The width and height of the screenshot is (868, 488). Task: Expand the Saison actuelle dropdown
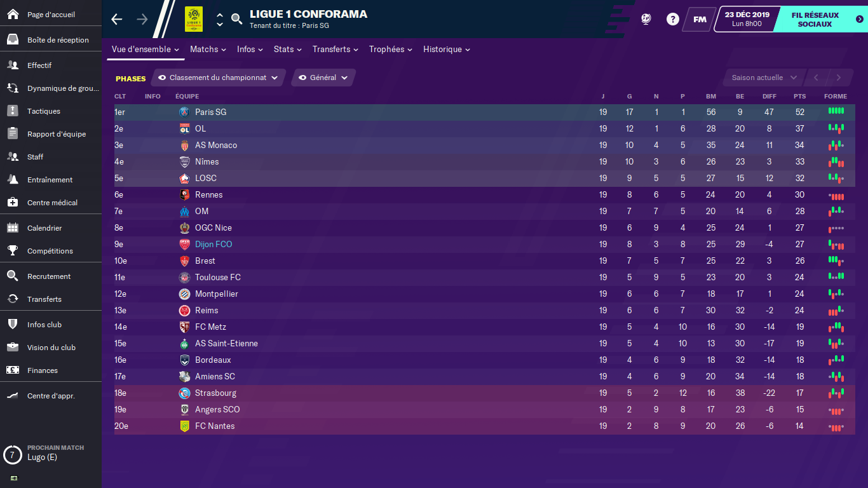pyautogui.click(x=763, y=78)
